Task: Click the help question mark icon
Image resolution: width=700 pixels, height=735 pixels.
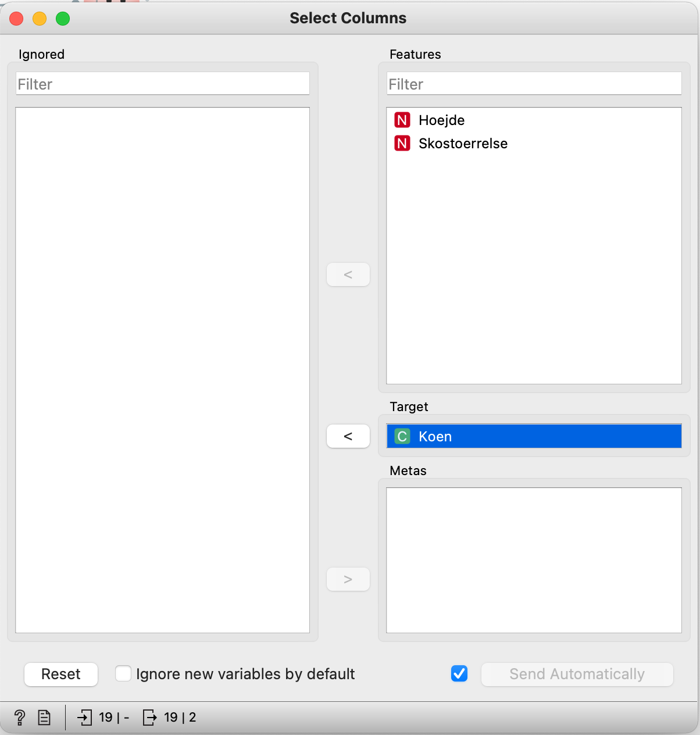Action: [19, 718]
